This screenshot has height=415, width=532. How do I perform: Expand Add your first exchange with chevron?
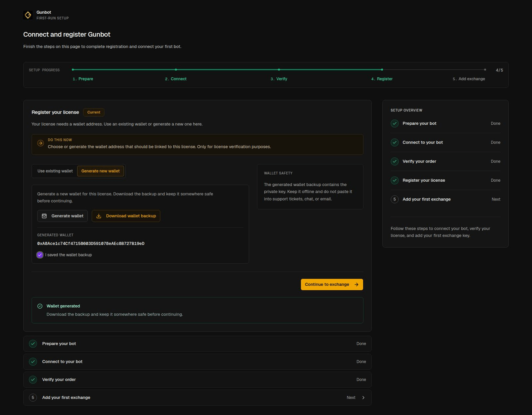363,398
